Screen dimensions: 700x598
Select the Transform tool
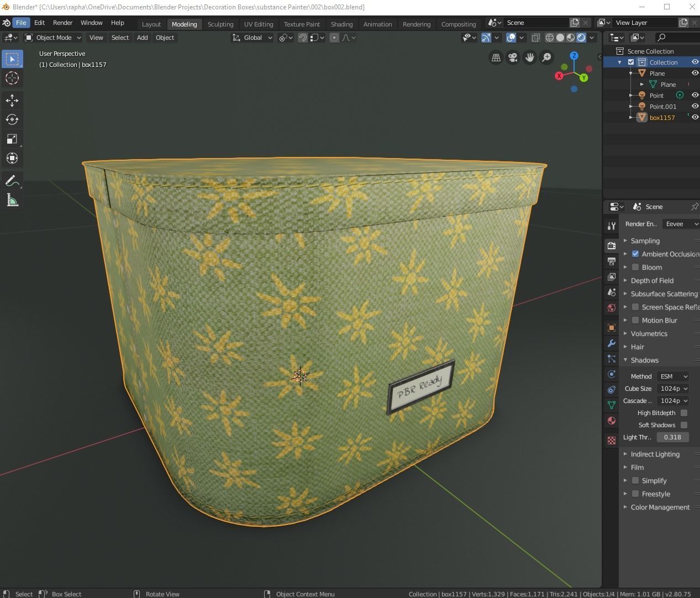(12, 158)
